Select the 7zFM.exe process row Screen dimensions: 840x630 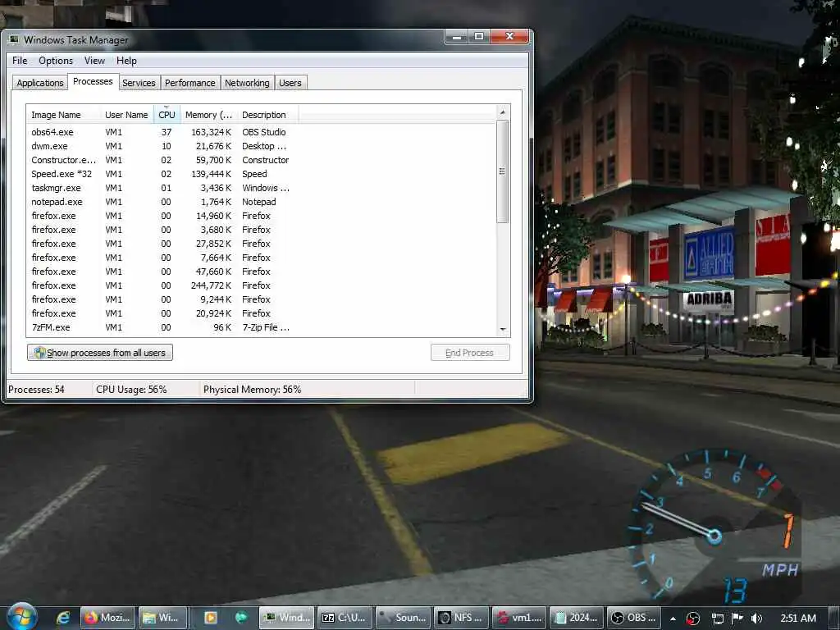click(262, 326)
